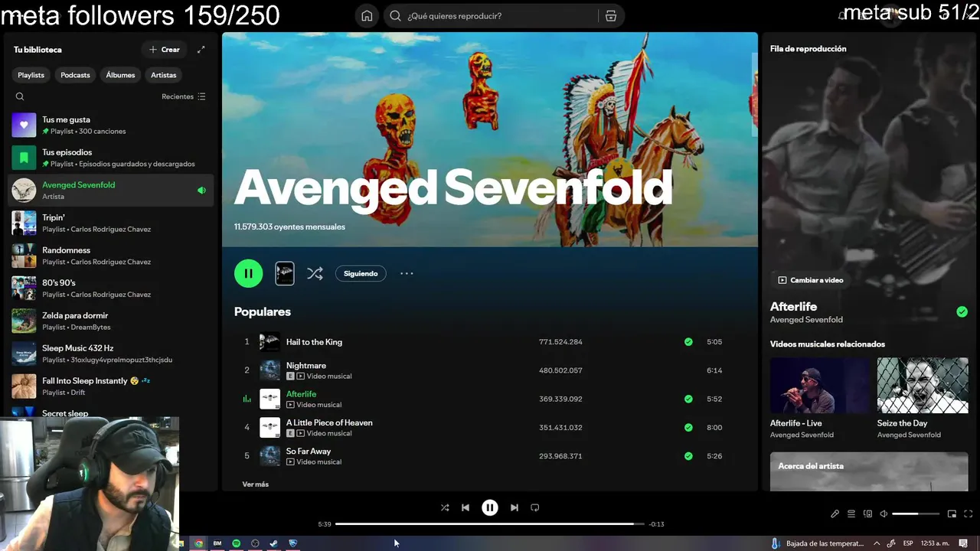The height and width of the screenshot is (551, 980).
Task: Pause playback in the bottom player bar
Action: [490, 507]
